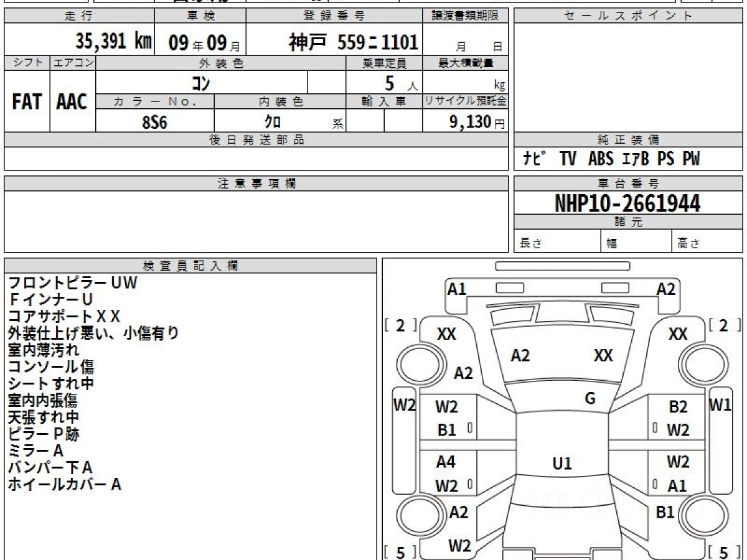747x560 pixels.
Task: Click the セールスポイント header
Action: [629, 16]
